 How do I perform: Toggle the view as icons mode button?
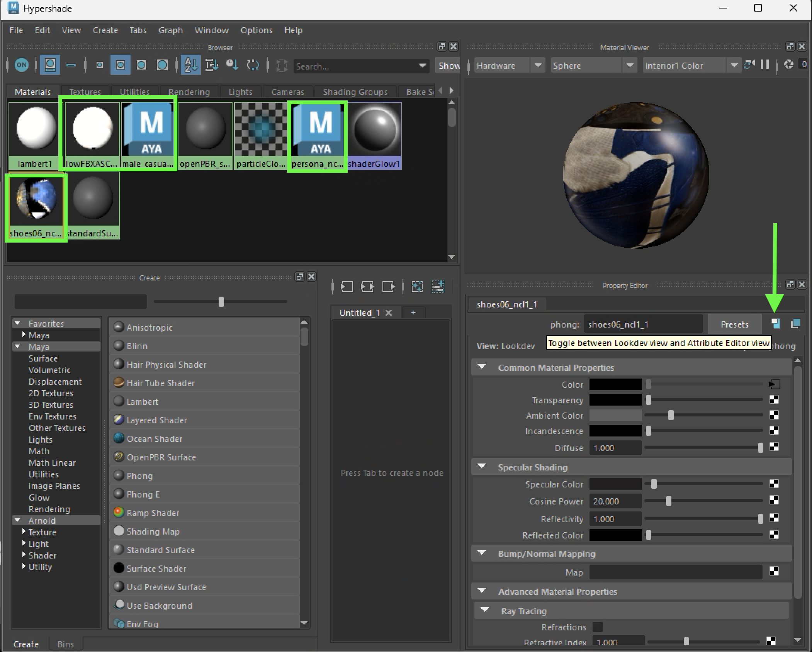click(50, 65)
